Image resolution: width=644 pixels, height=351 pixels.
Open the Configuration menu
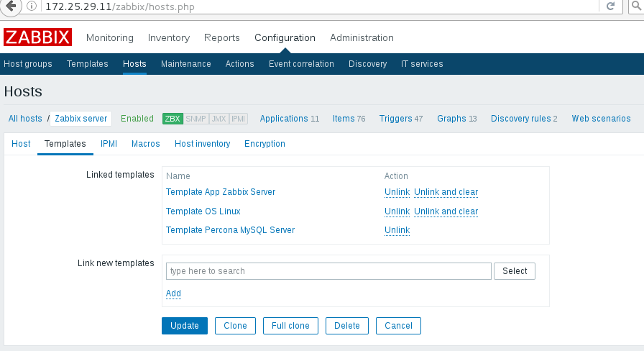click(x=285, y=38)
